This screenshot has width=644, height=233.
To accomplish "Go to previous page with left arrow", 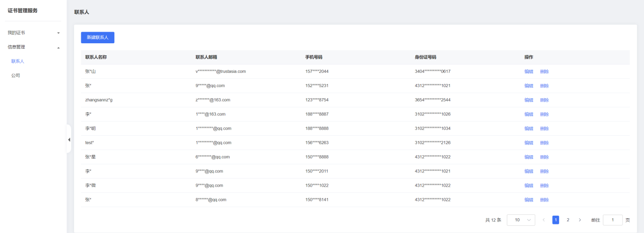I will 543,220.
